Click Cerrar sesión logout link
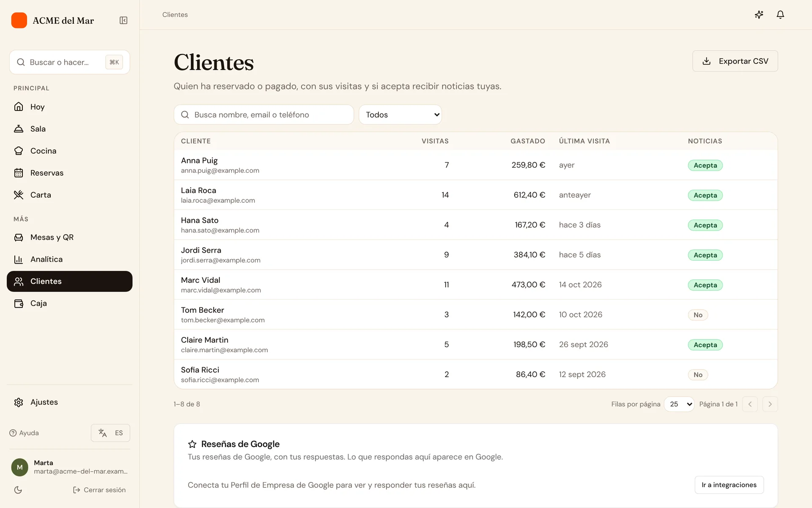 click(99, 490)
